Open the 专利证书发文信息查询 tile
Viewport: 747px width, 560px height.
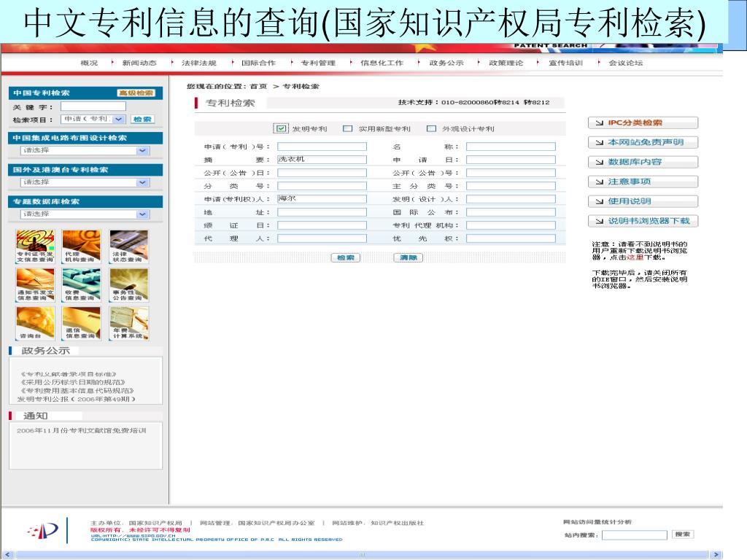(x=35, y=246)
